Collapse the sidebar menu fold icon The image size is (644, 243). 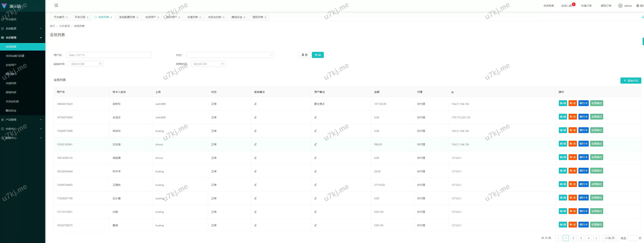(x=56, y=5)
